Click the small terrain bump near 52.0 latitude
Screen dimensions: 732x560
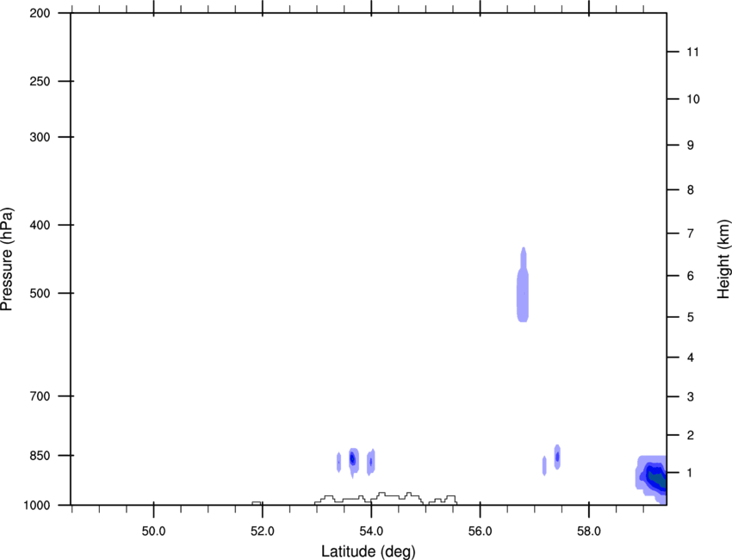257,503
